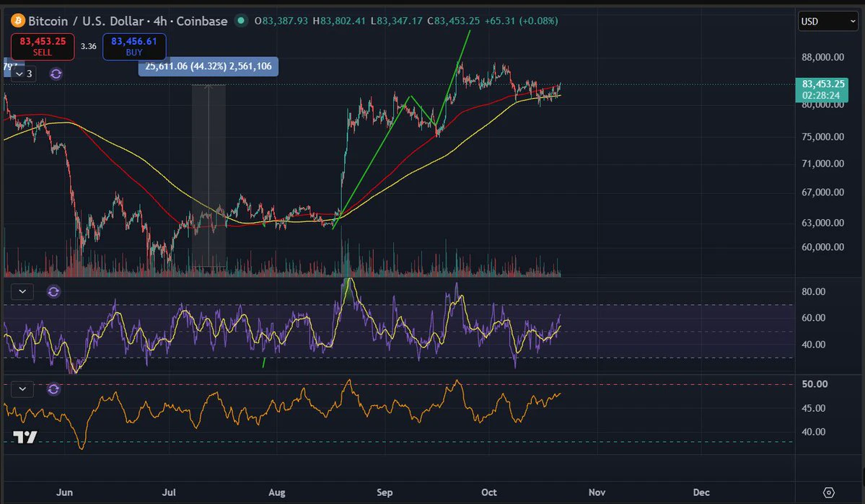Image resolution: width=865 pixels, height=504 pixels.
Task: Click the Dec label on the time axis
Action: [x=701, y=492]
